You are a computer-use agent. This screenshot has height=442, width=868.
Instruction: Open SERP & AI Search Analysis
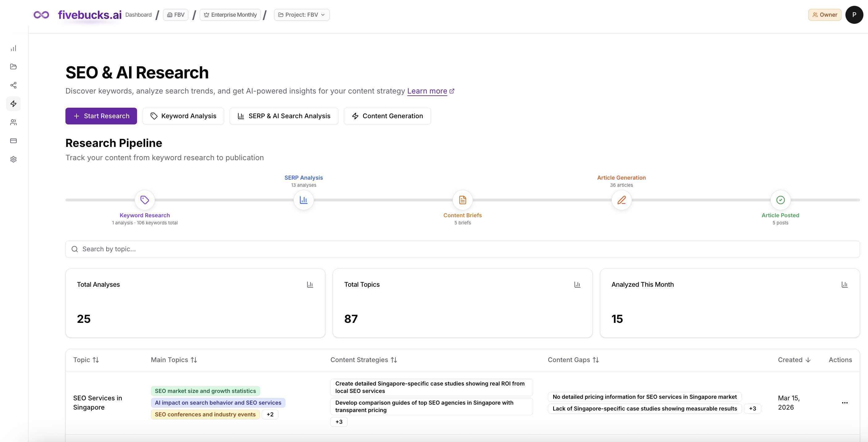(284, 116)
